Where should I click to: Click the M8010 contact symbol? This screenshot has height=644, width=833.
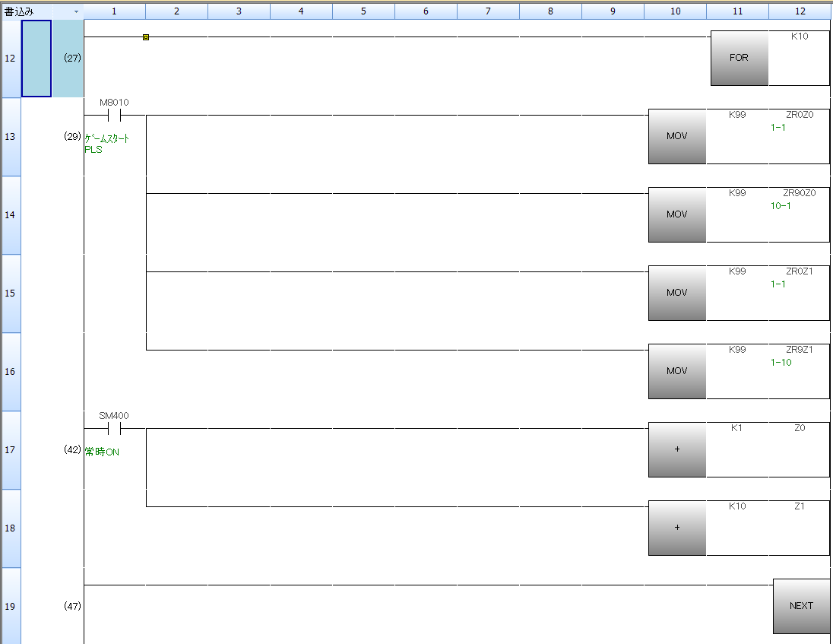(114, 116)
